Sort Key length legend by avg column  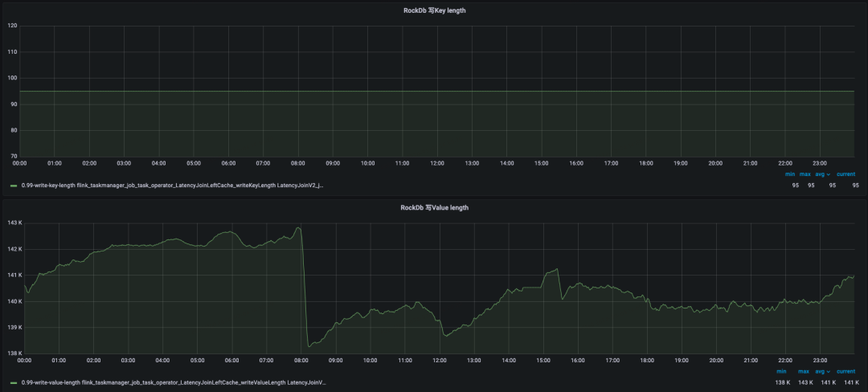pos(823,174)
